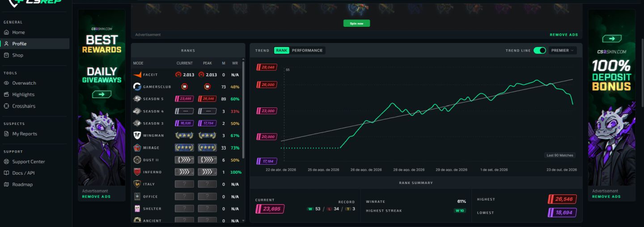Click the 20,000 rating marker on chart
This screenshot has height=227, width=644.
[266, 137]
